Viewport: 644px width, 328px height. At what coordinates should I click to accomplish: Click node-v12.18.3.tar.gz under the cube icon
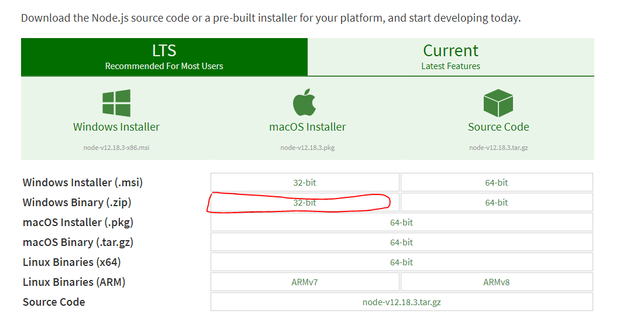point(498,148)
